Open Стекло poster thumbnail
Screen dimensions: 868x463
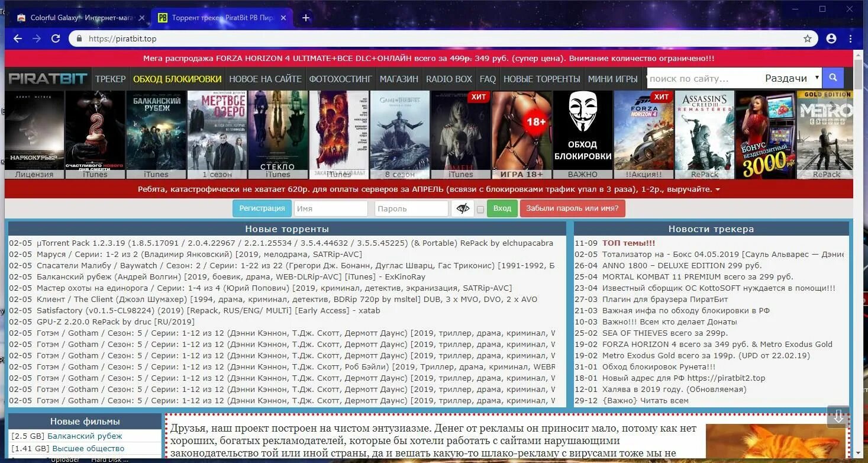278,134
